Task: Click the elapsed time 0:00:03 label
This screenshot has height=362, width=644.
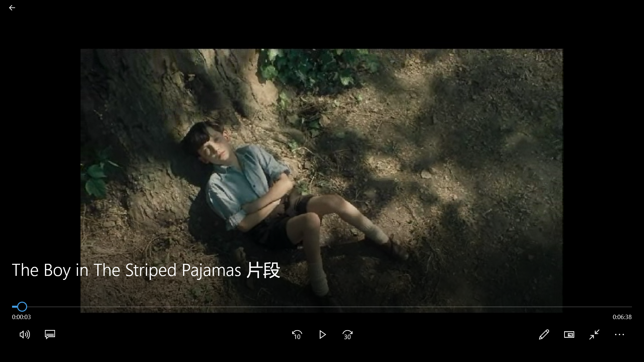Action: (21, 317)
